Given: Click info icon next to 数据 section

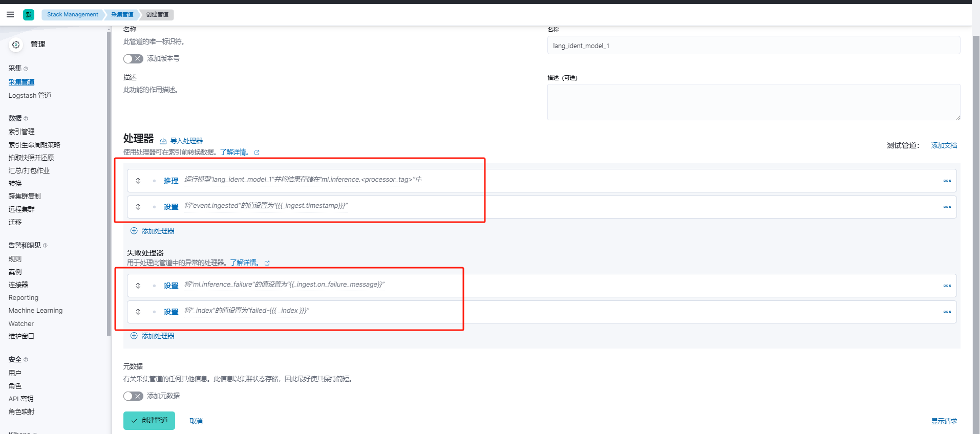Looking at the screenshot, I should [26, 118].
